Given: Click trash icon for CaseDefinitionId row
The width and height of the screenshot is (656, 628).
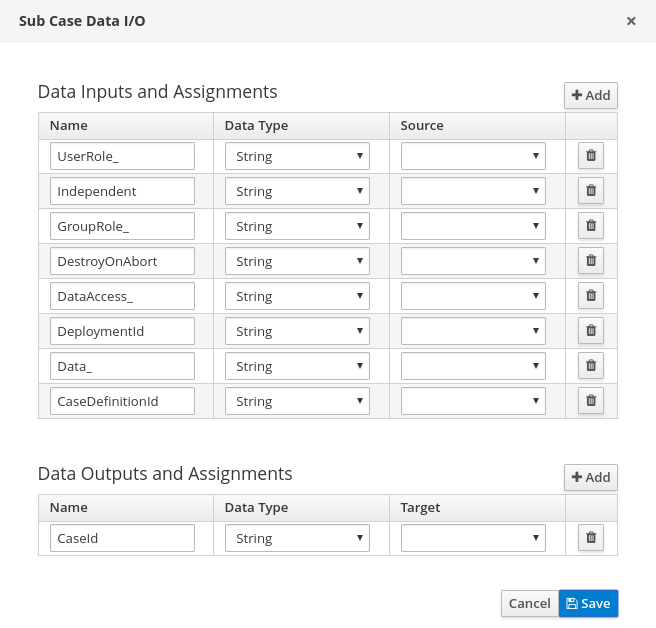Looking at the screenshot, I should (x=591, y=401).
